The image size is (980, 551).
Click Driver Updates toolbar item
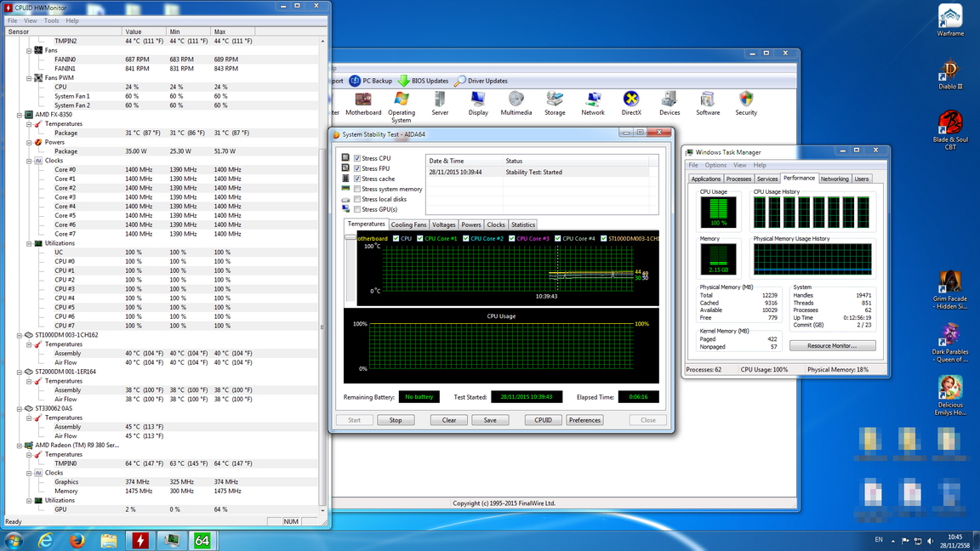pos(481,81)
